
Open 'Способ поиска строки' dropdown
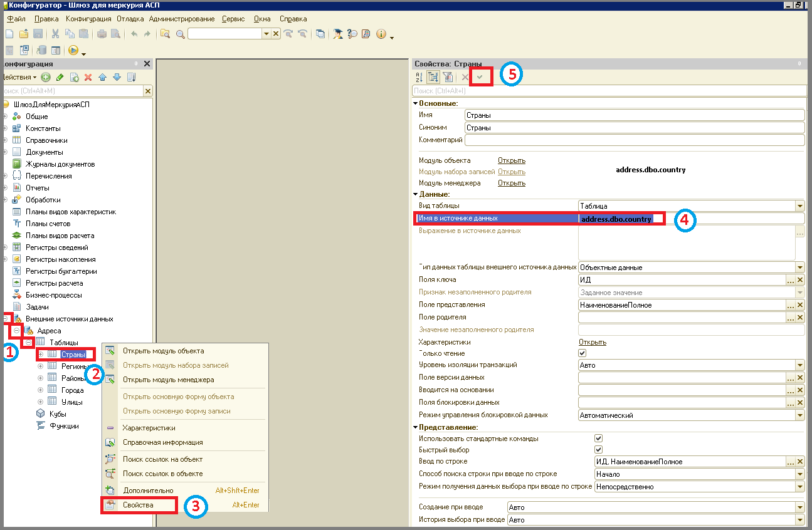(799, 474)
